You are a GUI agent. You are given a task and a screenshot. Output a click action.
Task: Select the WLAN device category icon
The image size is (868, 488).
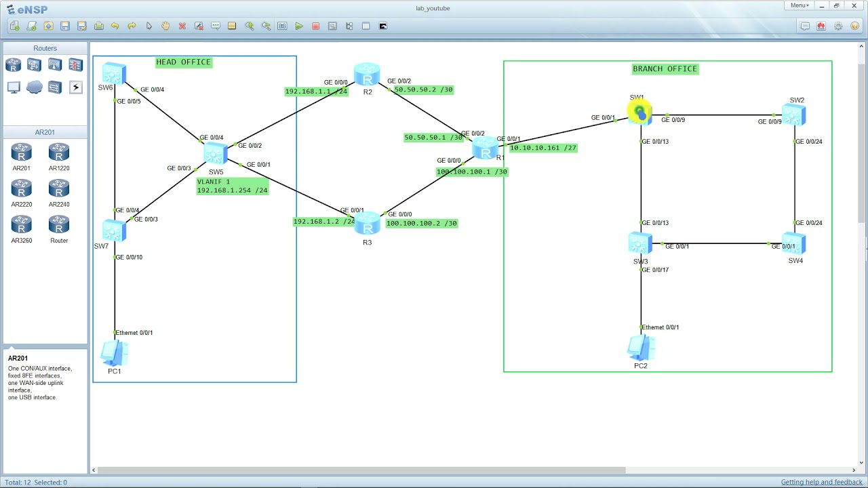tap(55, 65)
